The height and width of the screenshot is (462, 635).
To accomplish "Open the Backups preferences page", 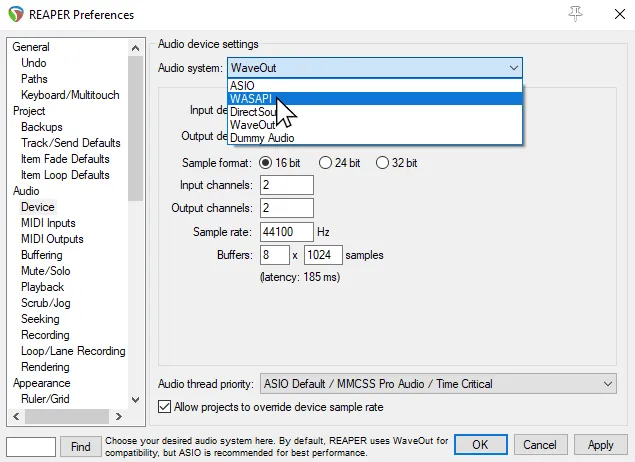I will click(x=42, y=127).
